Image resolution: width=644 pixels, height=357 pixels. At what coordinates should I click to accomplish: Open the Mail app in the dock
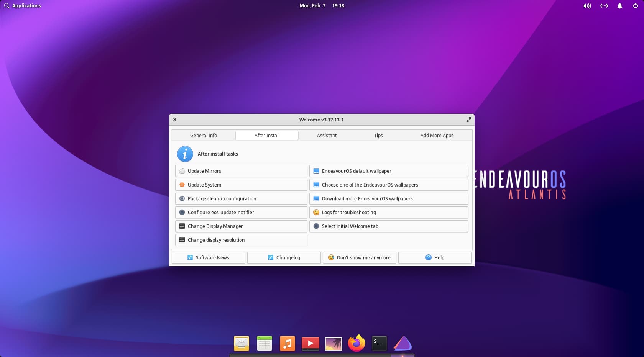tap(242, 344)
